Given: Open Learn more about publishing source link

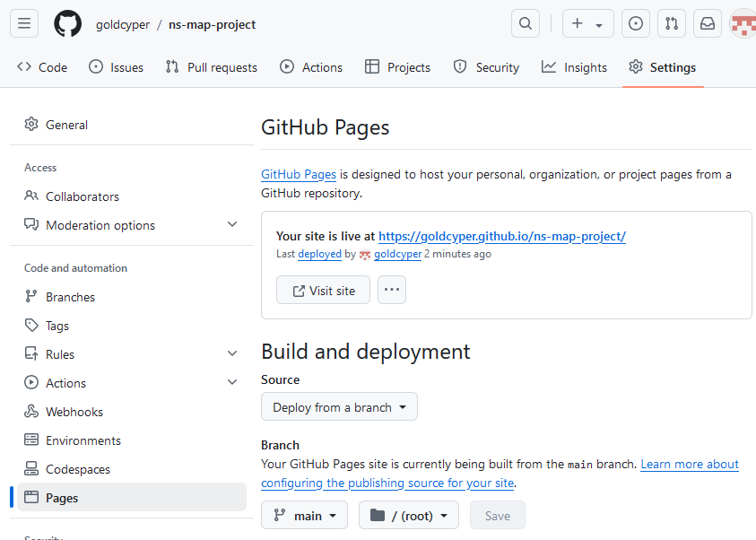Looking at the screenshot, I should point(690,465).
